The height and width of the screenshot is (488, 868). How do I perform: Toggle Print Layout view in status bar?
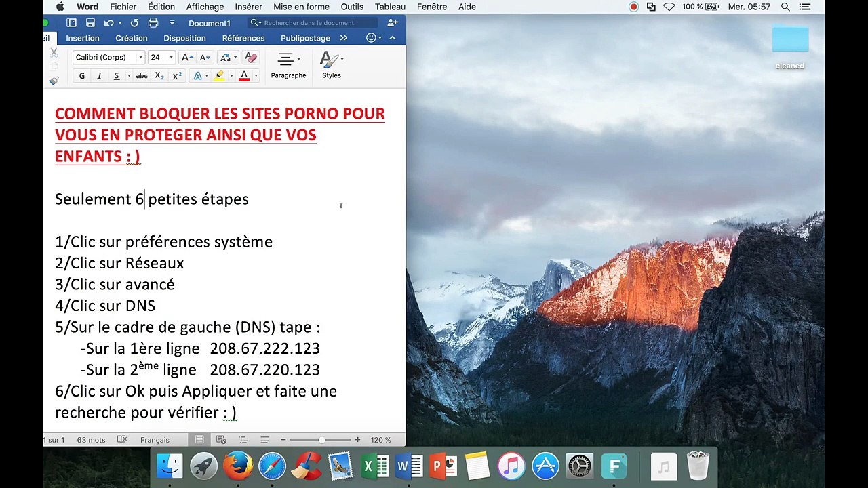[x=199, y=440]
